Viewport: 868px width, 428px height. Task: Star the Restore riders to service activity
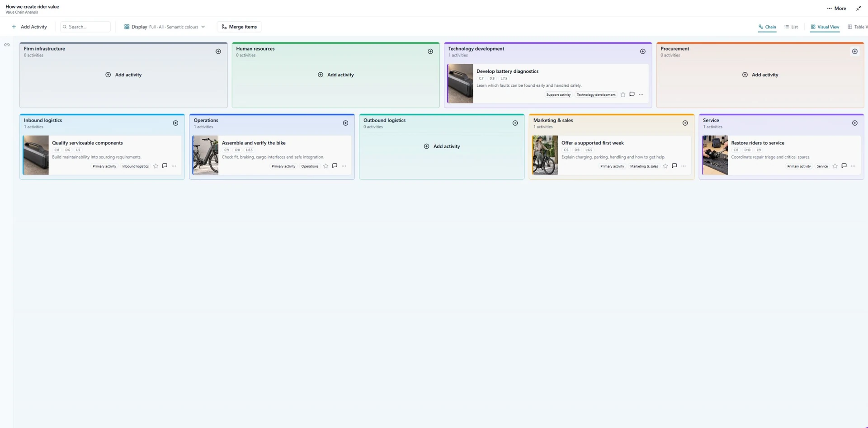click(835, 166)
